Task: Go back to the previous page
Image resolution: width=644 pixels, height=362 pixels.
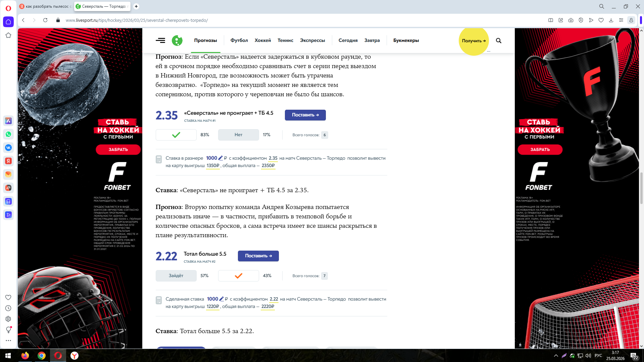Action: coord(23,20)
